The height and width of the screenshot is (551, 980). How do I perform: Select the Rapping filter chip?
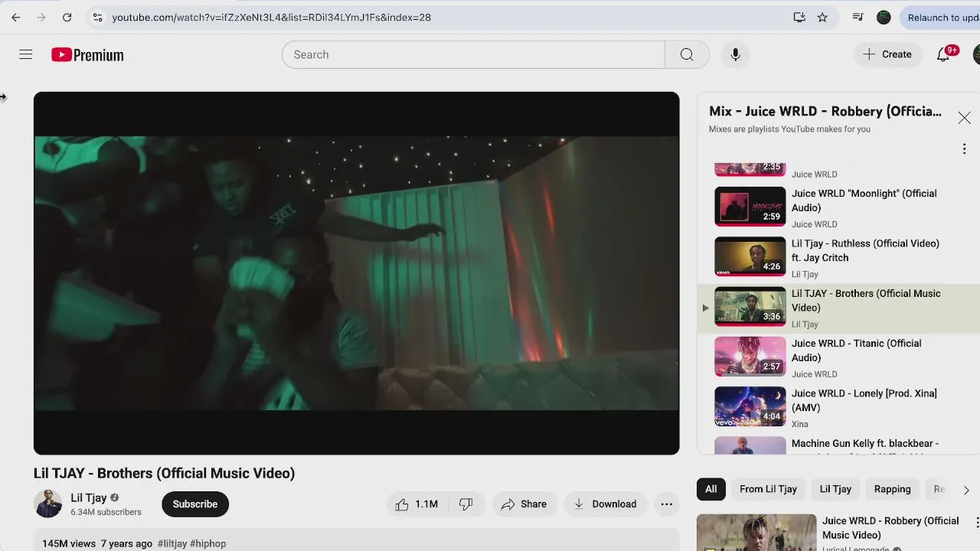coord(892,489)
